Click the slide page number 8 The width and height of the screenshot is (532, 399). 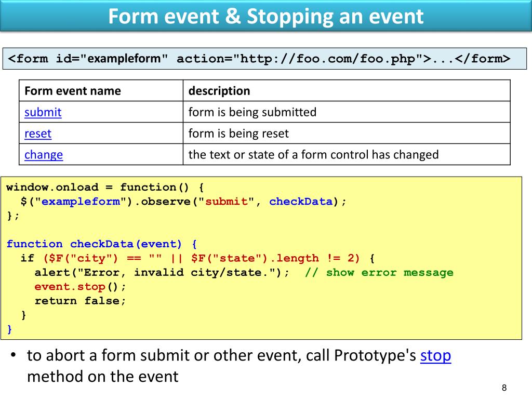[x=504, y=388]
